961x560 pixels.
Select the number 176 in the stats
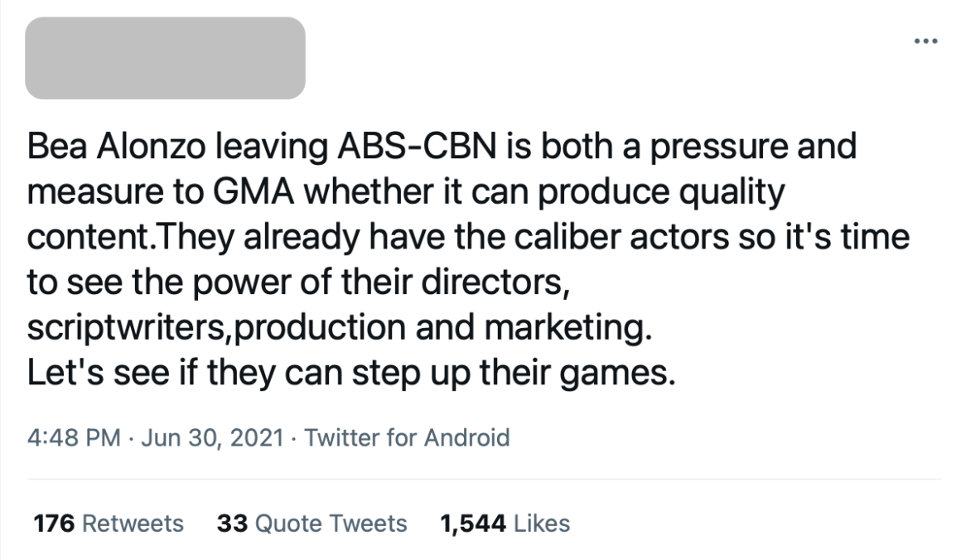(54, 524)
